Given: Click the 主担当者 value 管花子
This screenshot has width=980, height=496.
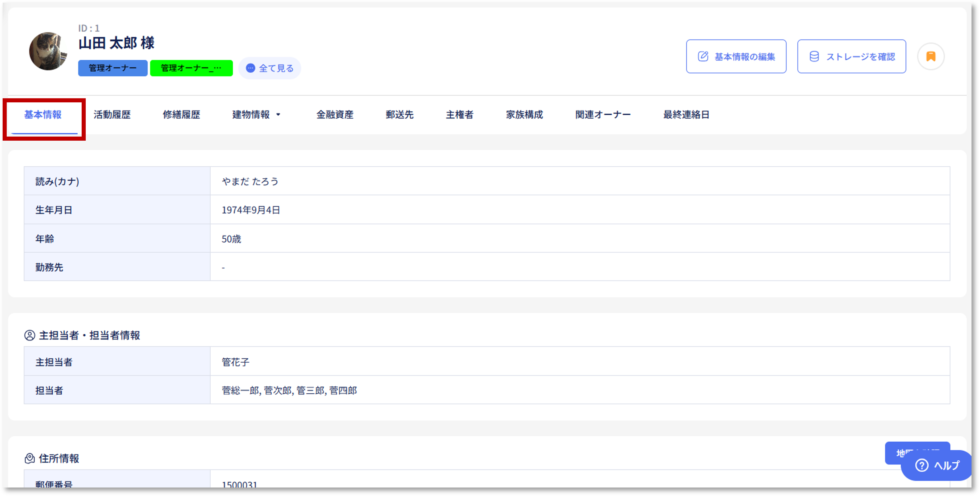Looking at the screenshot, I should point(236,362).
